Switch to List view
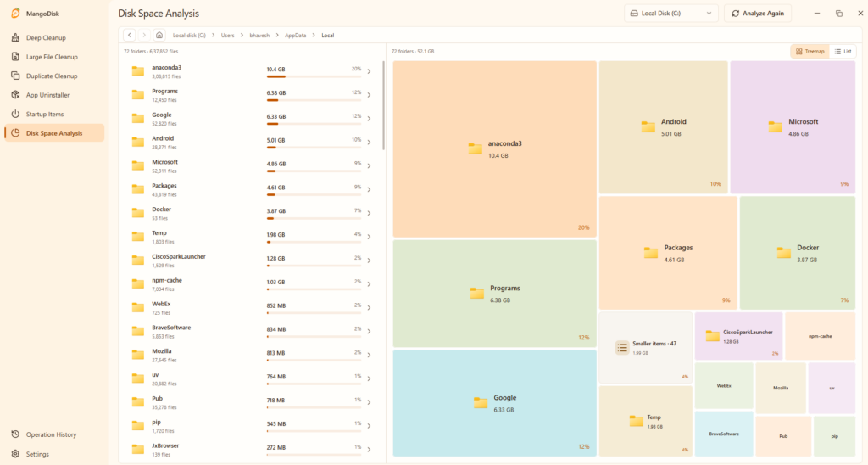Image resolution: width=868 pixels, height=465 pixels. [843, 52]
